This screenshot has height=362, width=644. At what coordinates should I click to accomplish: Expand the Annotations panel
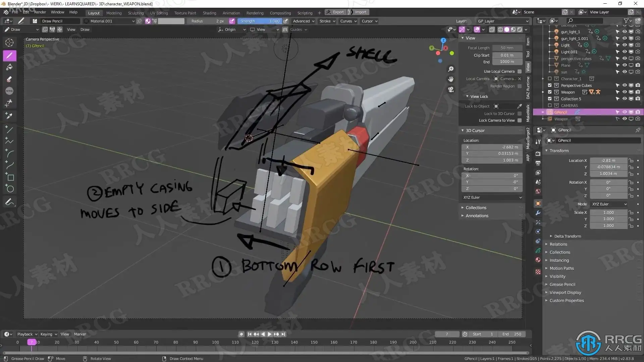[x=477, y=216]
